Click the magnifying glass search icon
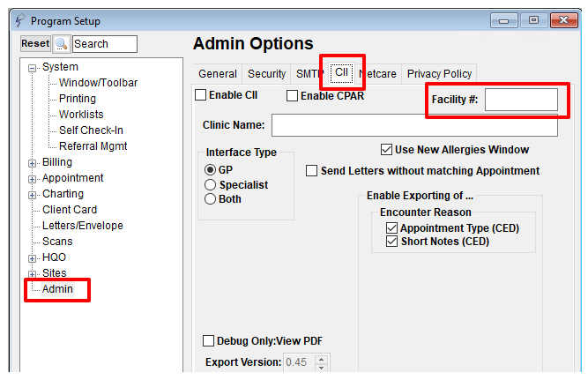Viewport: 588px width, 380px height. 61,44
